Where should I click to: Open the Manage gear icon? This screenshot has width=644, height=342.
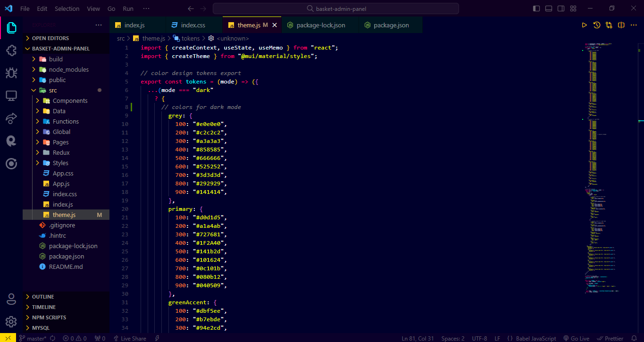coord(11,322)
